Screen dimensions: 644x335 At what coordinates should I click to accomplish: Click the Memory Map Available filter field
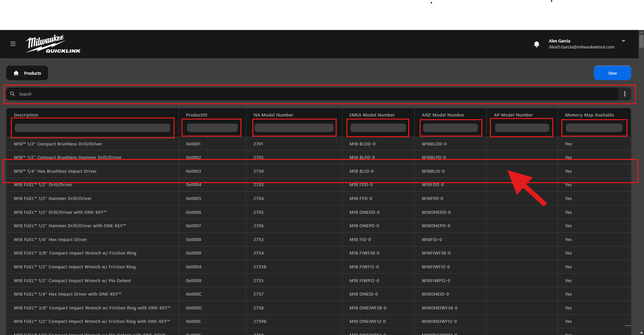tap(594, 128)
